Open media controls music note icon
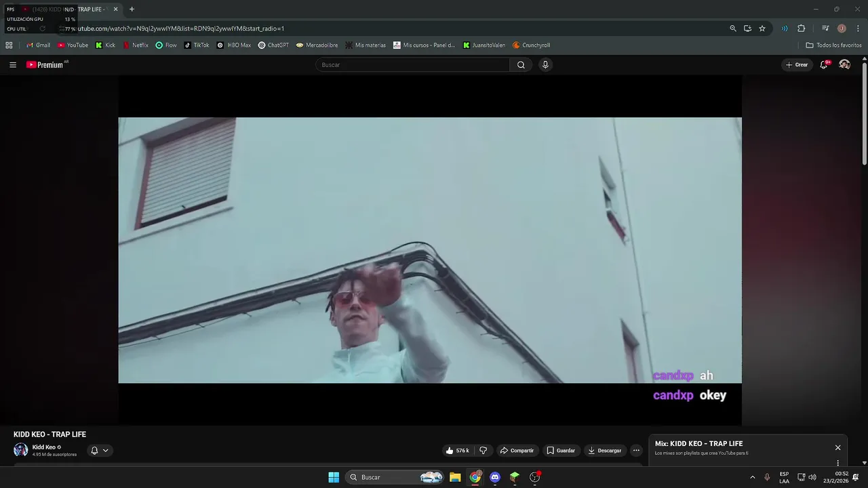Screen dimensions: 868x488 coord(825,28)
